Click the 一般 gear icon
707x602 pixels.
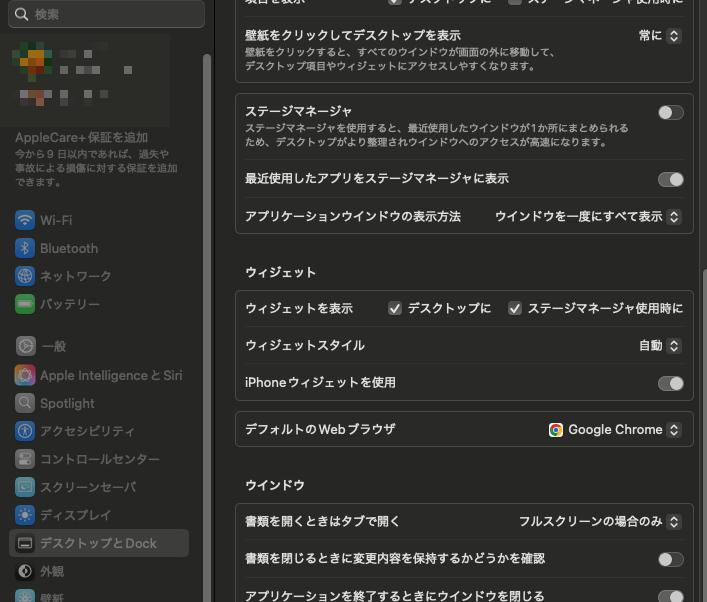(26, 346)
